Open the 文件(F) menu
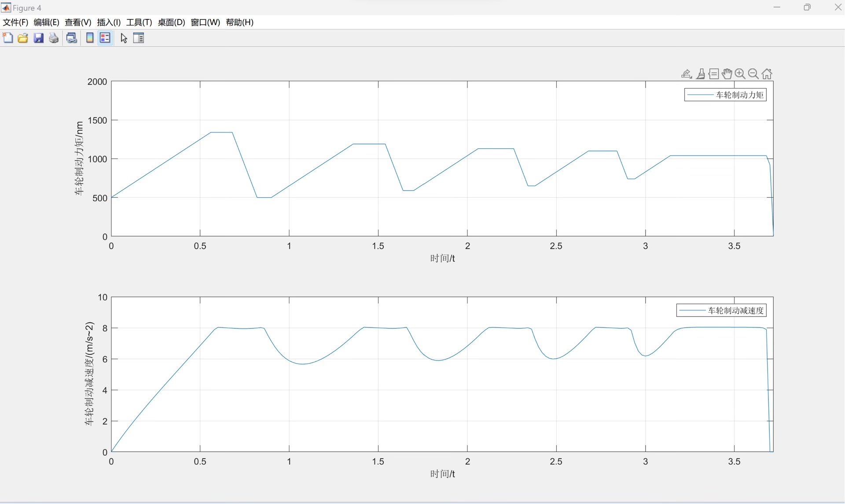 [15, 22]
